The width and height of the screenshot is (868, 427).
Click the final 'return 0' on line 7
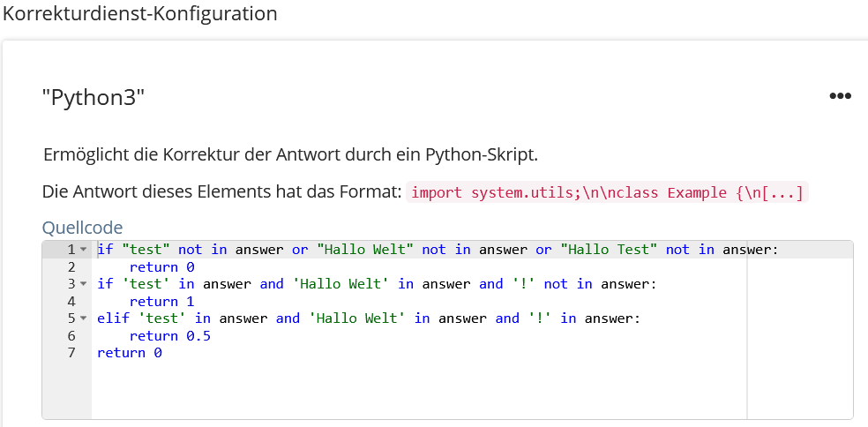tap(130, 353)
